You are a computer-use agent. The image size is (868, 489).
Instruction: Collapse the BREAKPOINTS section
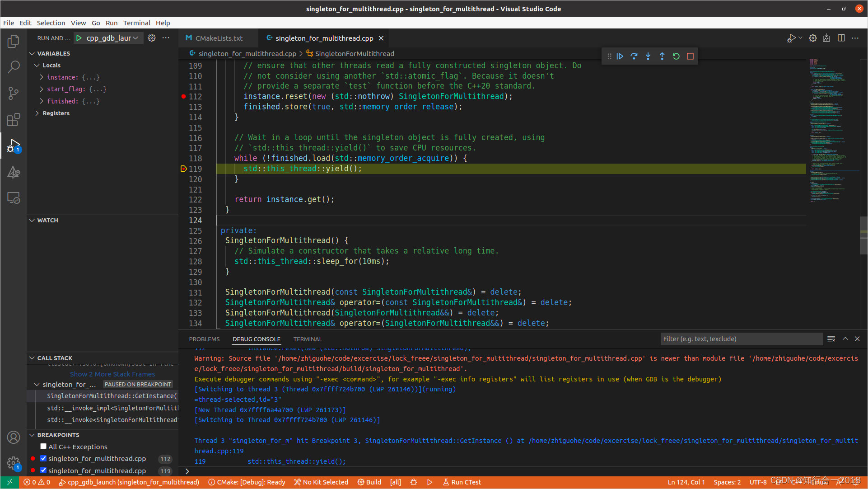click(32, 435)
